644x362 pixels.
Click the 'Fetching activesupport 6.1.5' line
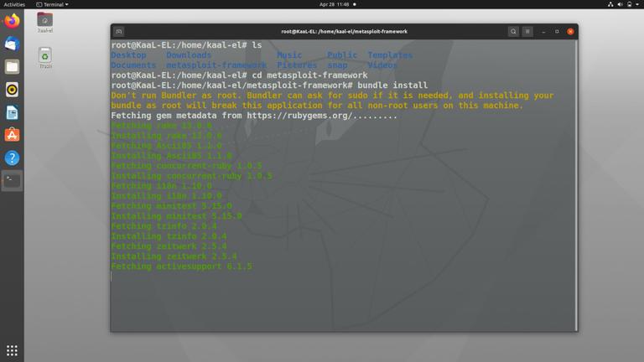tap(181, 266)
